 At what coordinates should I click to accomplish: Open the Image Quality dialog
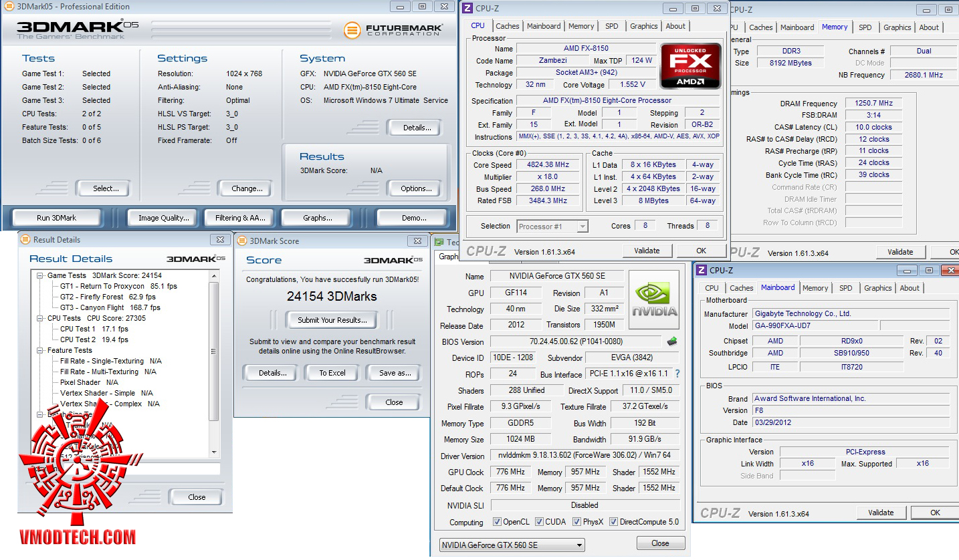point(164,218)
